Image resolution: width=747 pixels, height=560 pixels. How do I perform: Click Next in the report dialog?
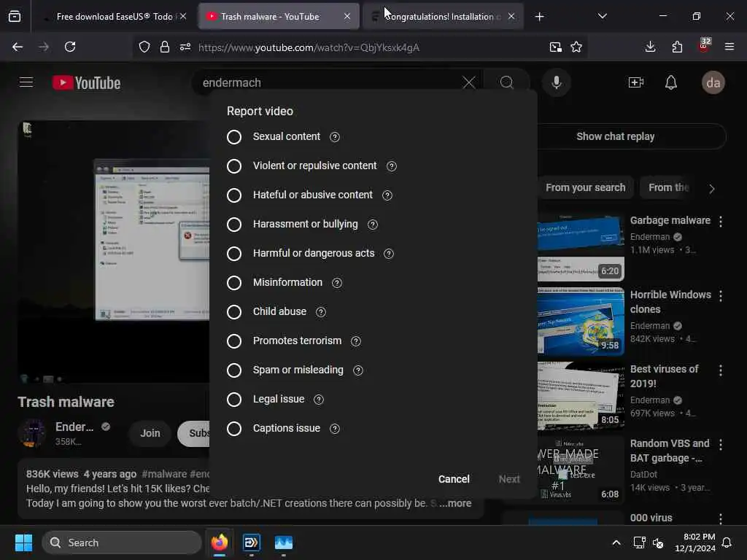point(509,479)
